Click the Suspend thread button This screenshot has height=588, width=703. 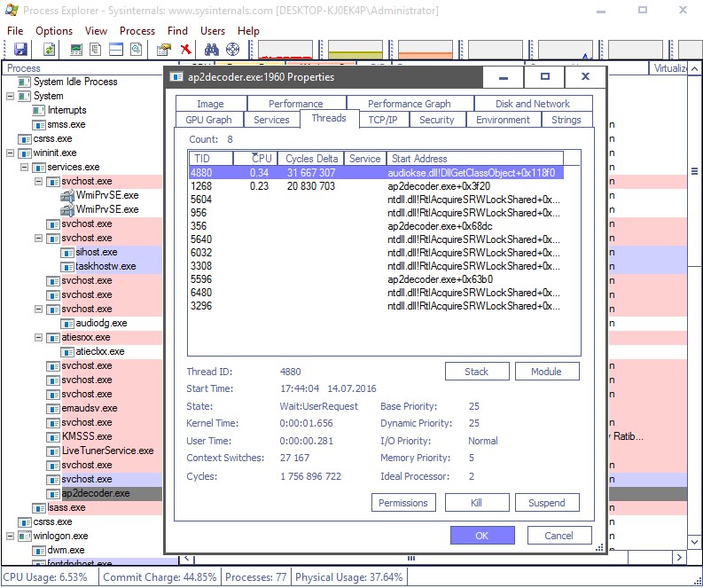[x=547, y=503]
